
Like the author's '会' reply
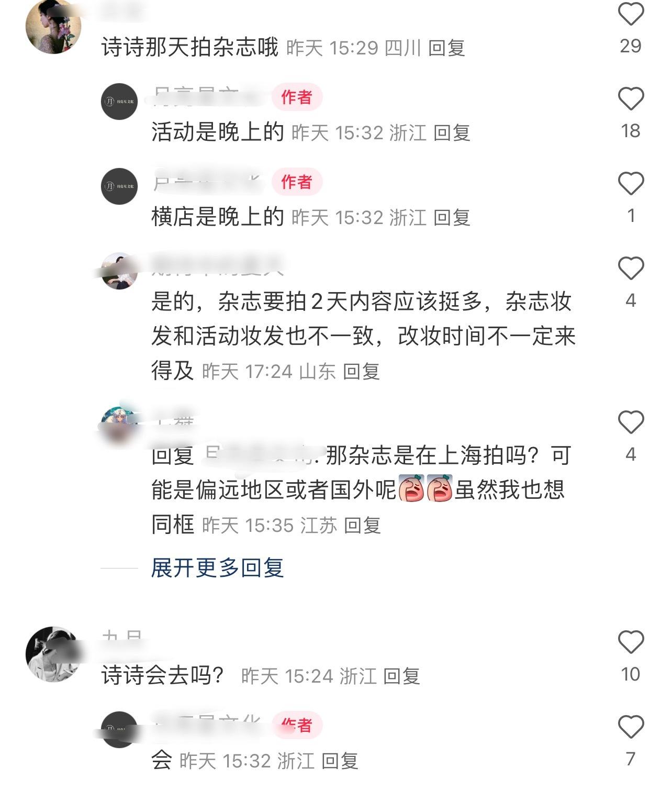tap(631, 727)
